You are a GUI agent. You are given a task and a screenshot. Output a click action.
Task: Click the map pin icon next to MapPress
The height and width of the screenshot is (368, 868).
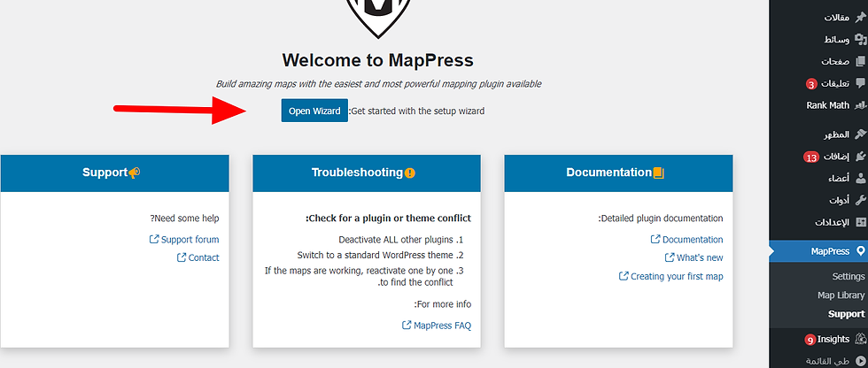pos(860,251)
